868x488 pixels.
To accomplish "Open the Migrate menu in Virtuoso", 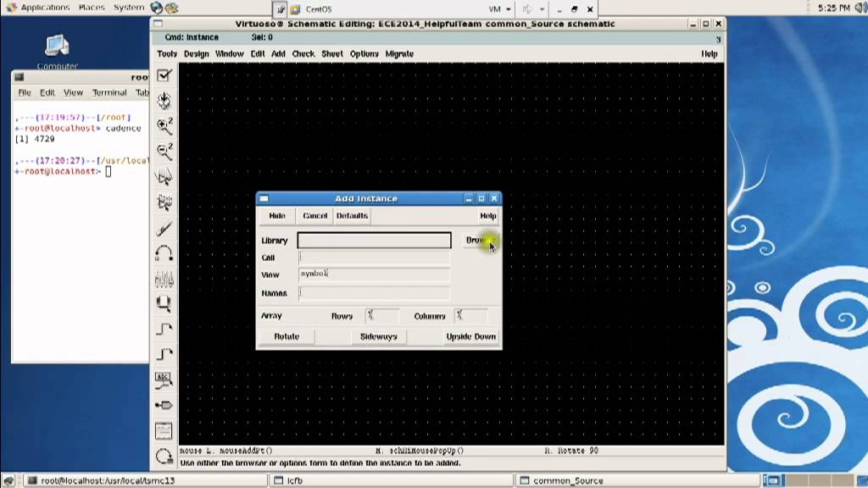I will (x=399, y=53).
